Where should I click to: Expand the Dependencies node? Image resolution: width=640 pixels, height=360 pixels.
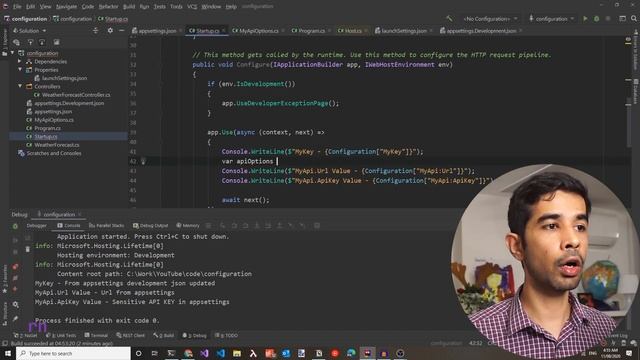(x=20, y=61)
